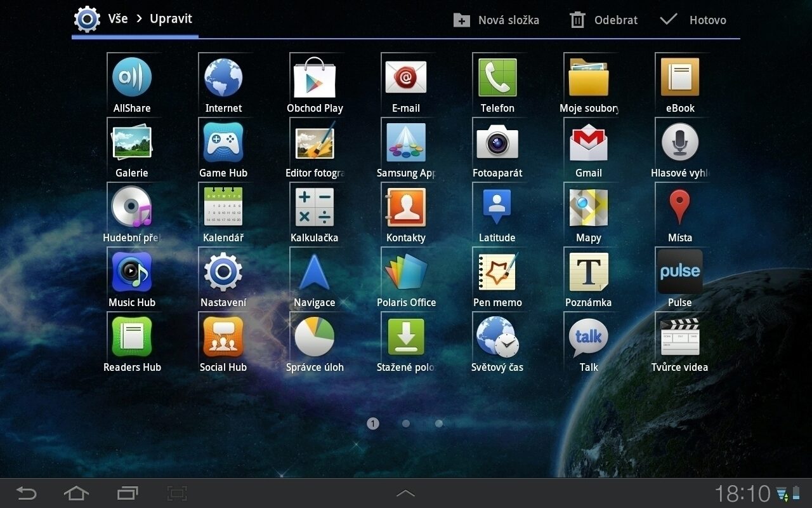Open Správce úloh task manager

point(315,337)
